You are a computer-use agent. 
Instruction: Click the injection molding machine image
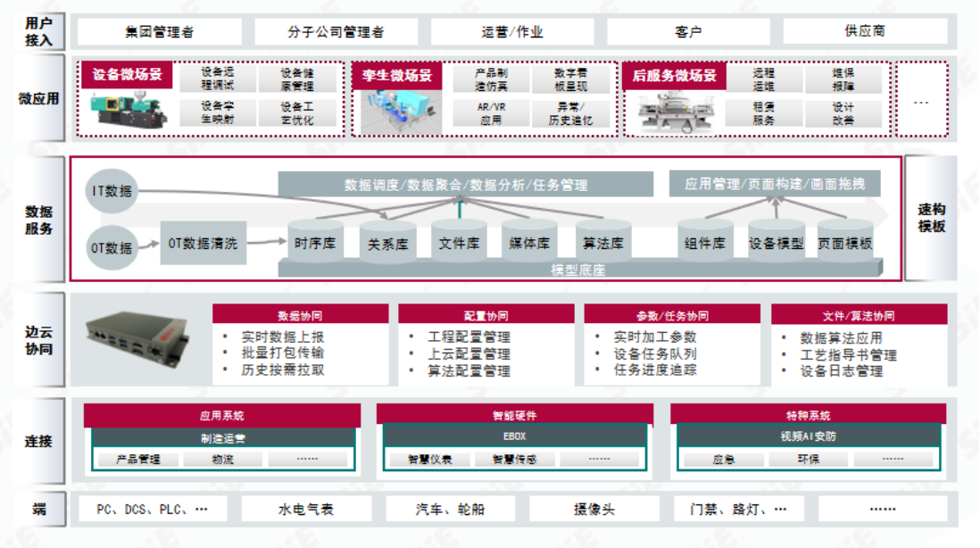(128, 110)
